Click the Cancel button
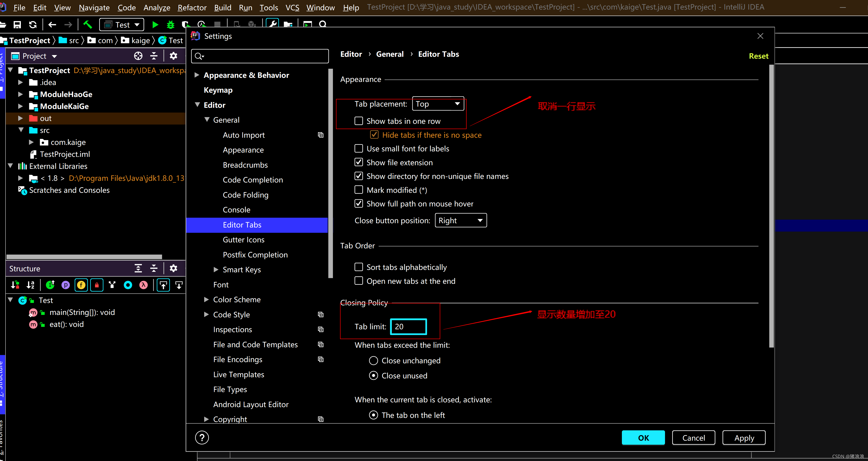Image resolution: width=868 pixels, height=461 pixels. click(694, 438)
